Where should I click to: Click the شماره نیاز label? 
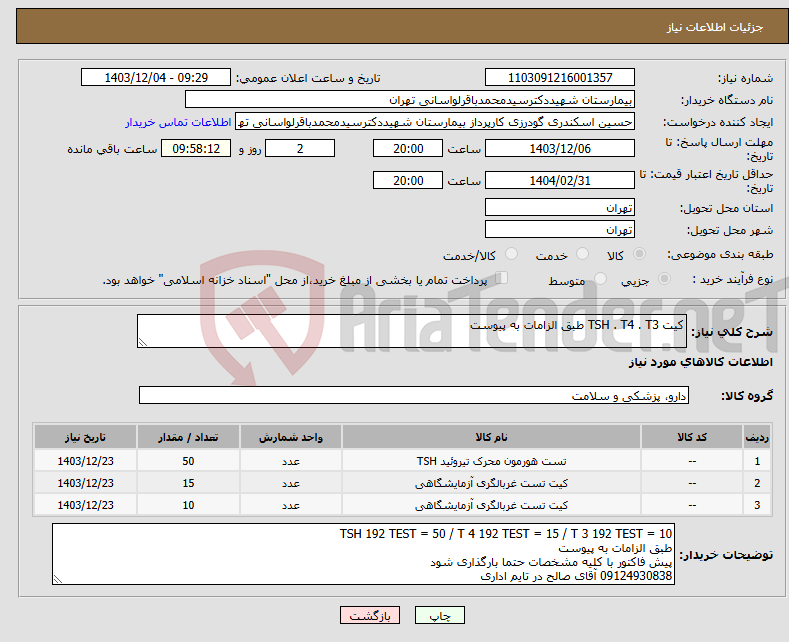745,78
